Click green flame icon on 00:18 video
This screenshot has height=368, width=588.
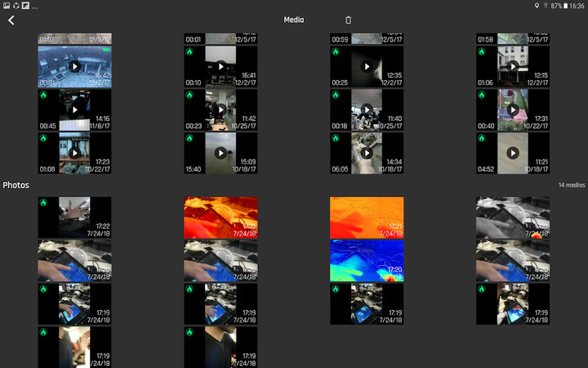[336, 95]
